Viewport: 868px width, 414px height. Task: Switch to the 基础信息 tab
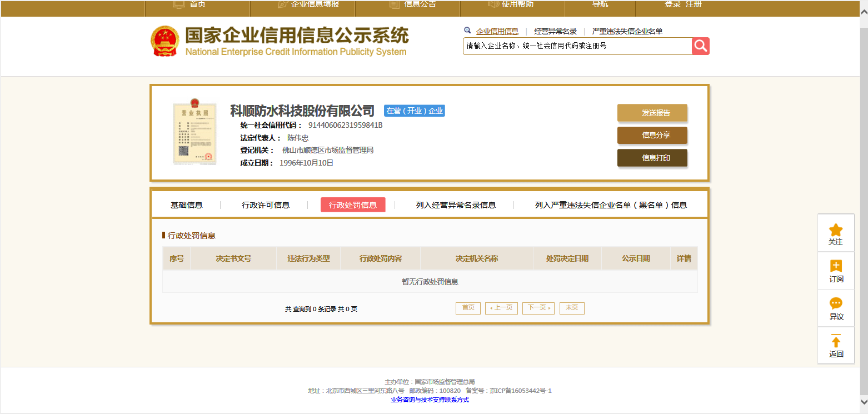point(187,205)
